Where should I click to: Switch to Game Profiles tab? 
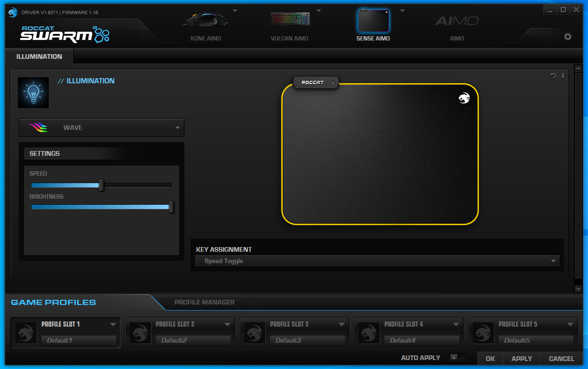[x=54, y=302]
